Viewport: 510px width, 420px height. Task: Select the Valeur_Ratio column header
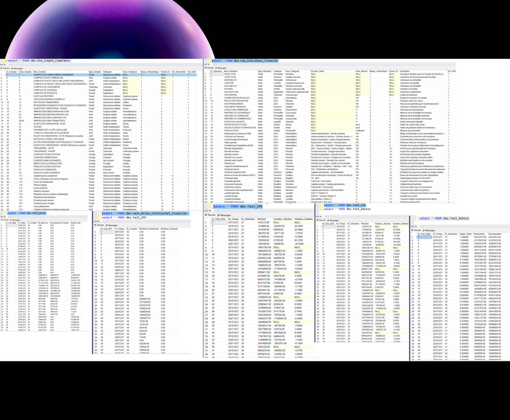[x=465, y=234]
